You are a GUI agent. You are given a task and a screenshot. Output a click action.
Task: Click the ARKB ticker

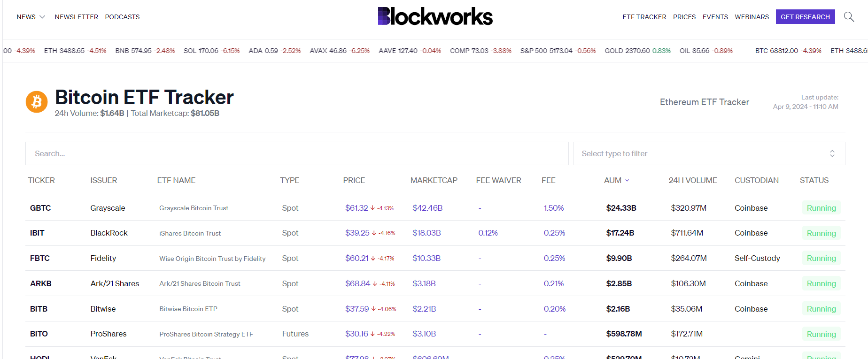pyautogui.click(x=41, y=283)
